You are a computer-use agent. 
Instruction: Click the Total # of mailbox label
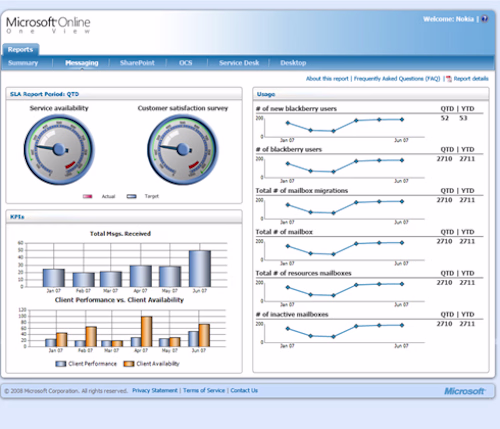click(x=284, y=232)
